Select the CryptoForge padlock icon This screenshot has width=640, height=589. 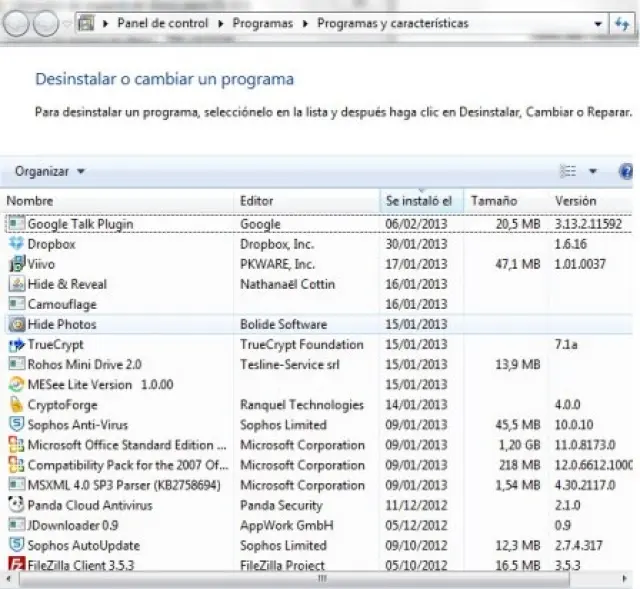(16, 405)
